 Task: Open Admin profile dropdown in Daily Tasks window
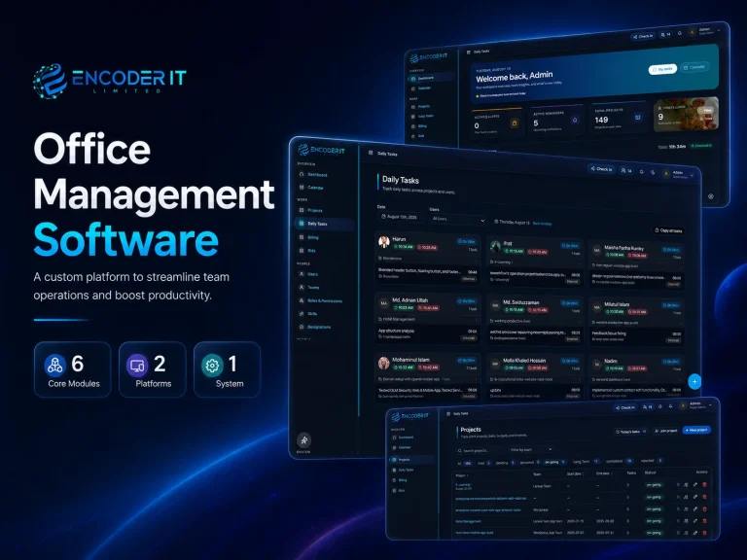click(x=679, y=174)
